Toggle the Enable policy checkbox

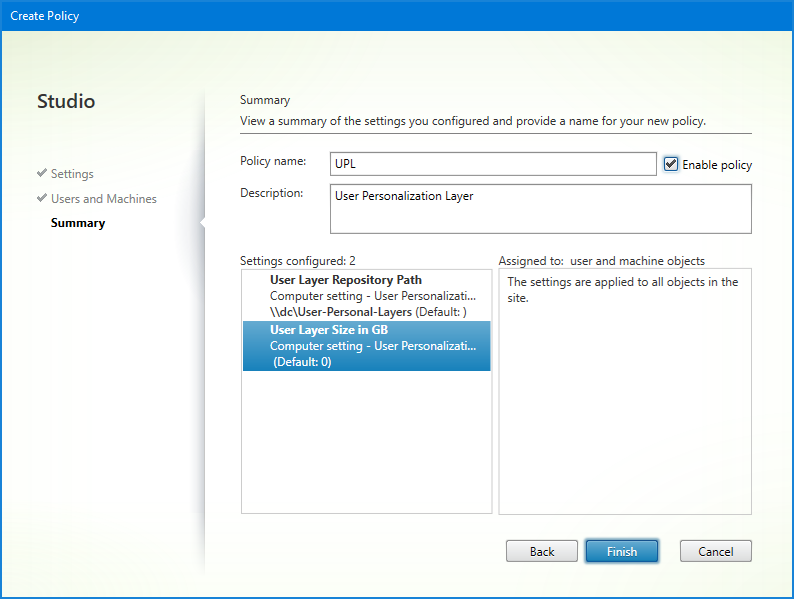(671, 164)
